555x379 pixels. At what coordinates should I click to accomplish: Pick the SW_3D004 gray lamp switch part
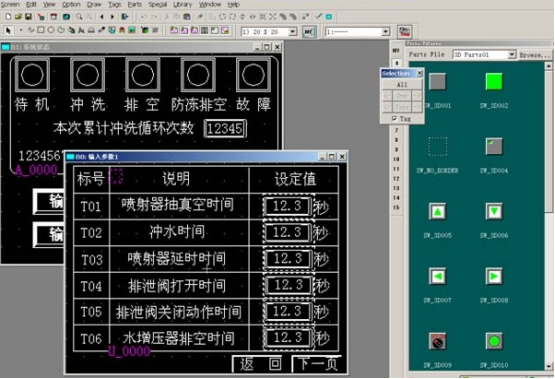pos(494,147)
